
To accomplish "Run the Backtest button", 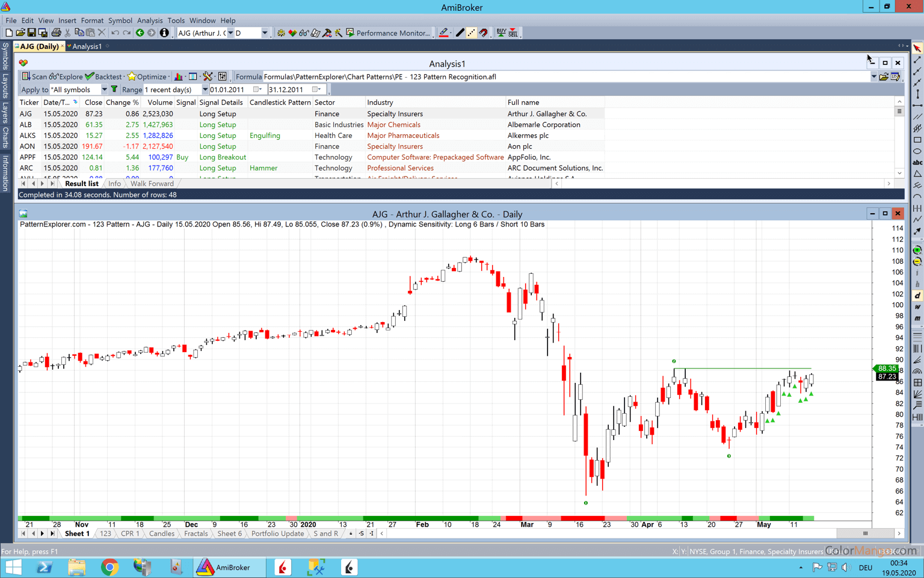I will (x=103, y=77).
